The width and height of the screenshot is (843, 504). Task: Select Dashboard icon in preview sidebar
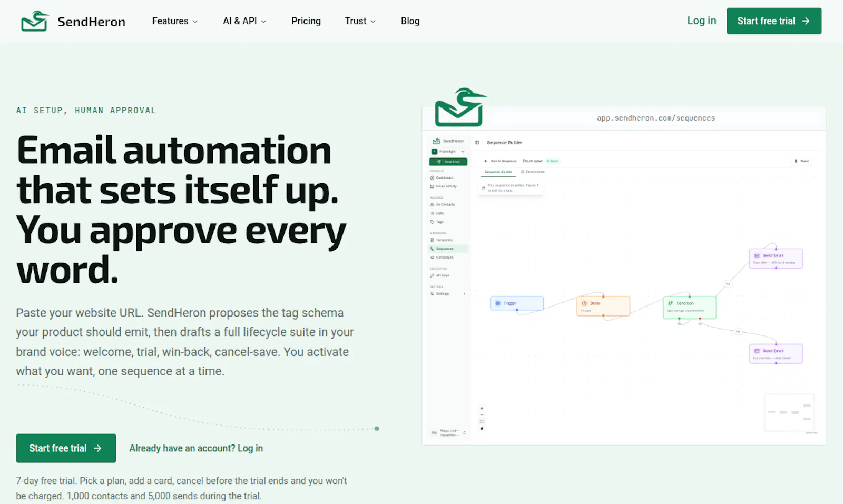click(x=432, y=178)
